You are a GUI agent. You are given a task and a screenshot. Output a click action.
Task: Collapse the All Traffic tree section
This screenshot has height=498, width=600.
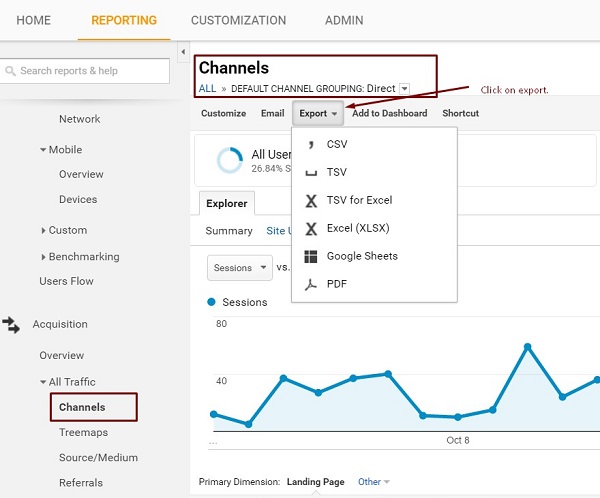coord(43,382)
